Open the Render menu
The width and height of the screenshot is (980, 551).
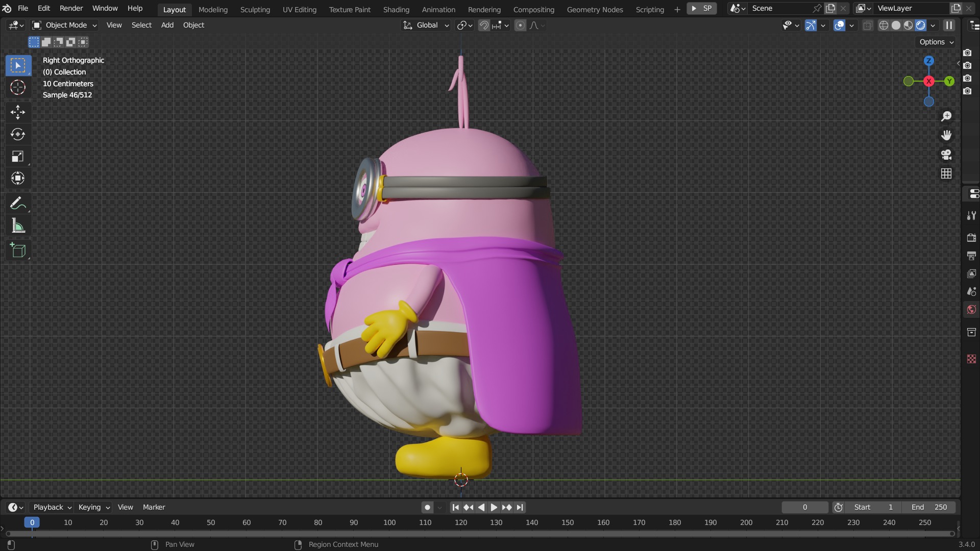pos(71,9)
